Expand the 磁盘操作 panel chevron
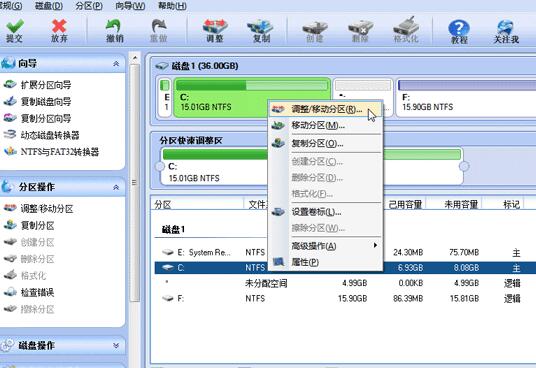Screen dimensions: 536x368 pyautogui.click(x=116, y=345)
